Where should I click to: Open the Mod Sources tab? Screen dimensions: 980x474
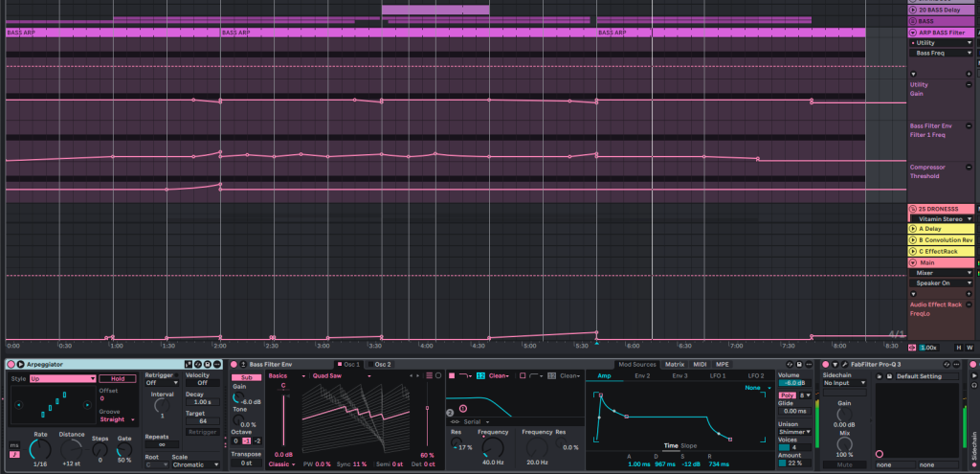coord(636,364)
